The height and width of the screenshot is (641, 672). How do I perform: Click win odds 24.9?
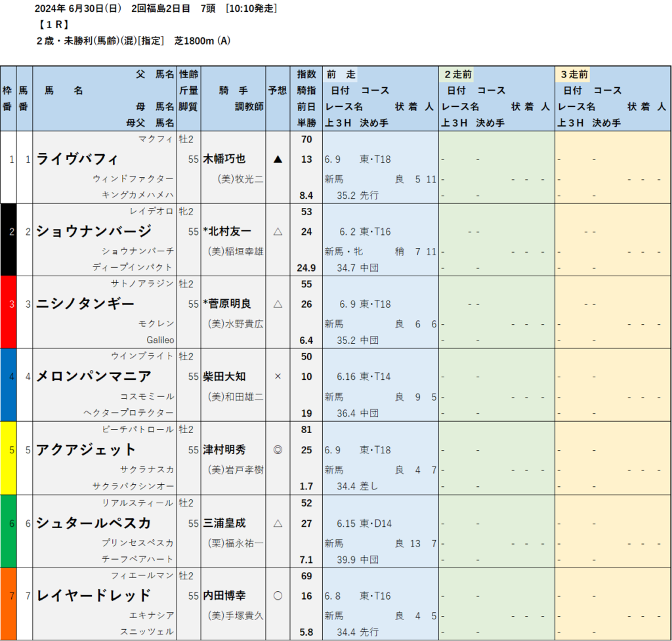(306, 268)
